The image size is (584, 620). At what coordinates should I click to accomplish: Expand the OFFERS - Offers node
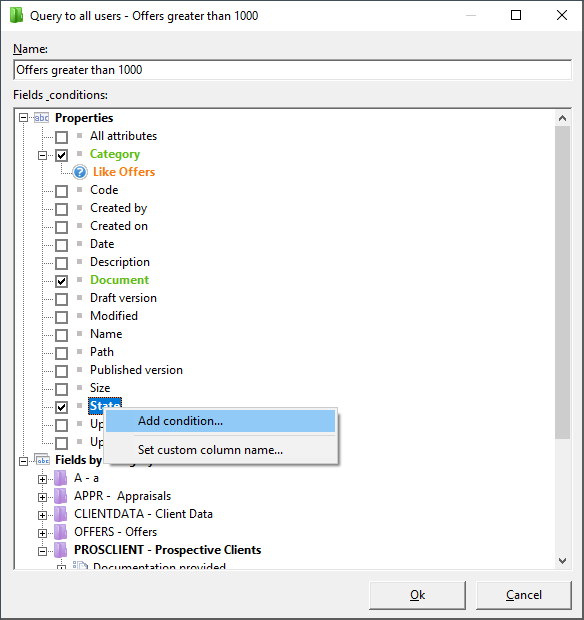42,533
